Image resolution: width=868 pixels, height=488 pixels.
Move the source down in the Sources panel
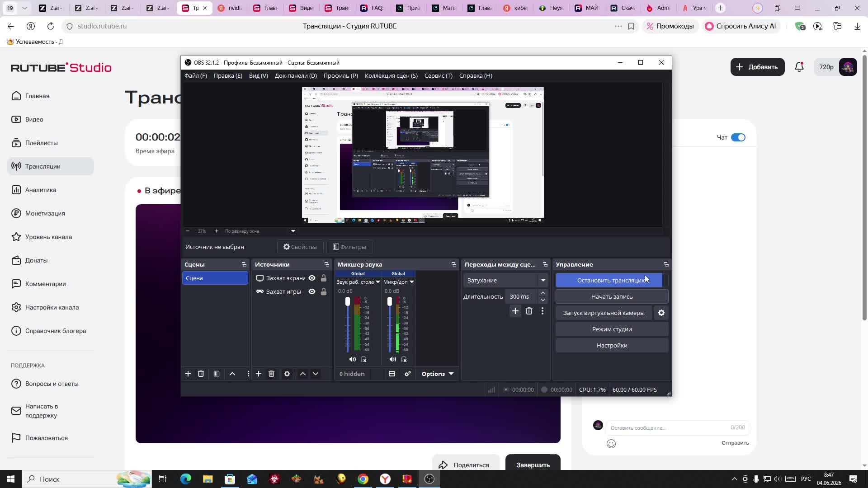(316, 374)
